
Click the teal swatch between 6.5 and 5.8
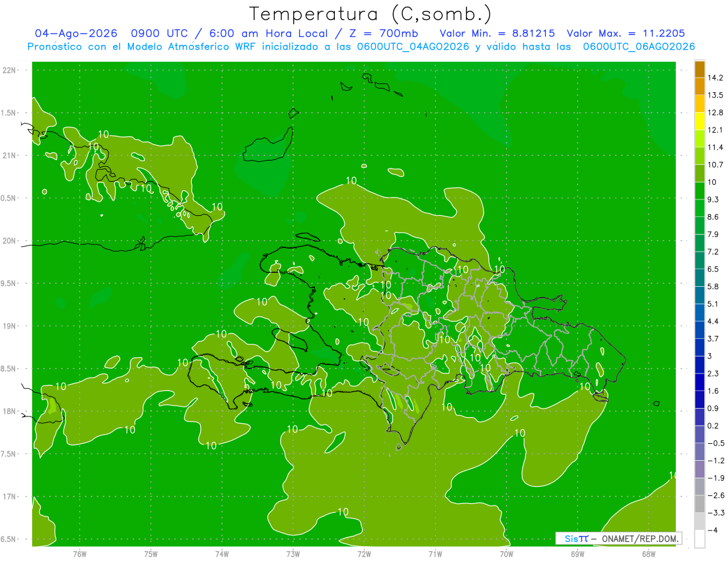[x=699, y=278]
